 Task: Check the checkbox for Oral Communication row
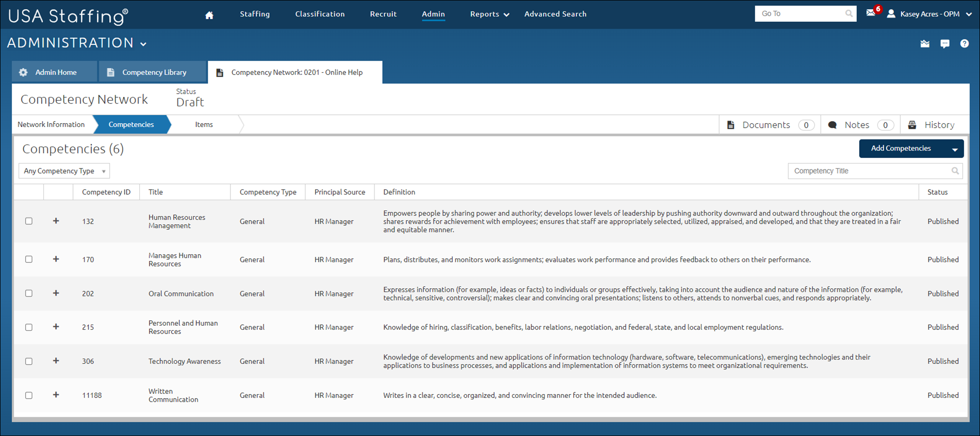click(x=29, y=293)
